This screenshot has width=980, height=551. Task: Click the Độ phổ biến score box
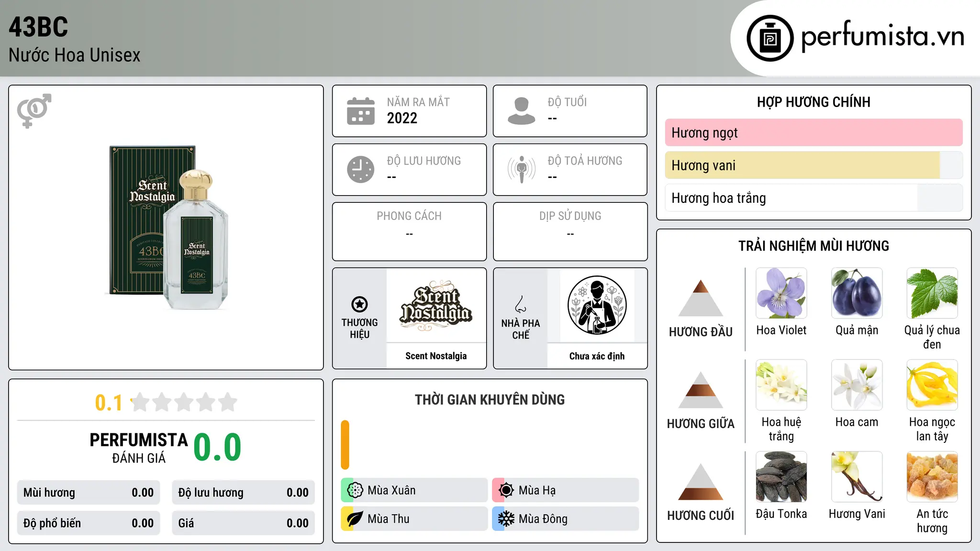89,523
